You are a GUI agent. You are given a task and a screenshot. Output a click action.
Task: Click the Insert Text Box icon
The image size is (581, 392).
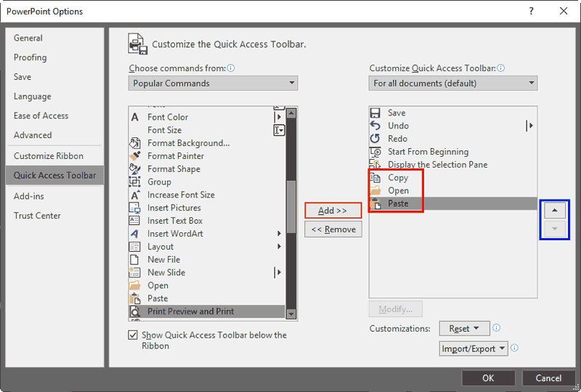[134, 221]
